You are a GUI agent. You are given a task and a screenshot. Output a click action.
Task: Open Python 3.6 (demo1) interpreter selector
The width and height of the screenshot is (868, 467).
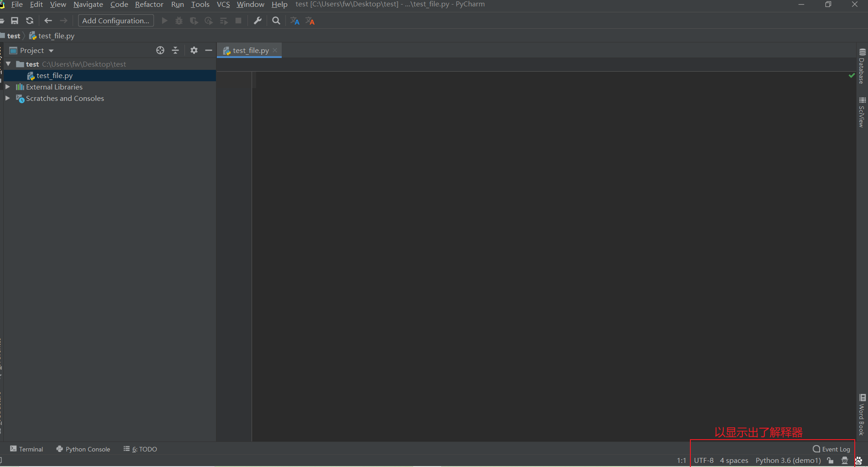coord(788,461)
